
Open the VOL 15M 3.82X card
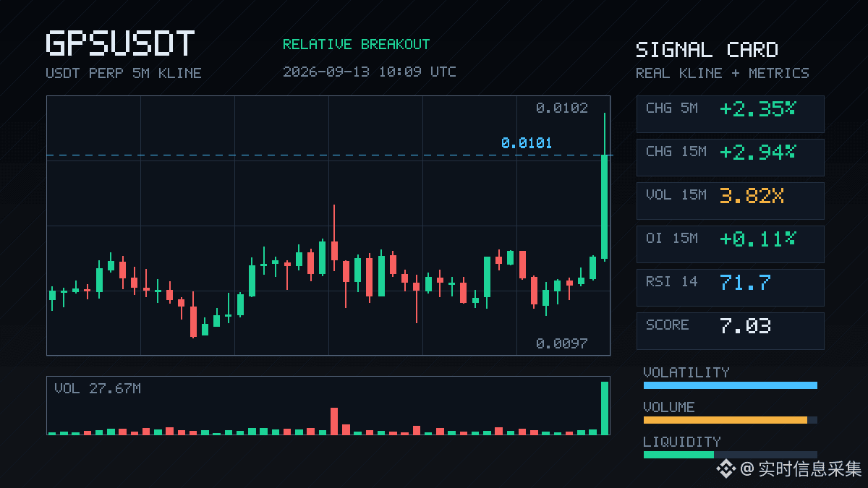pyautogui.click(x=730, y=200)
